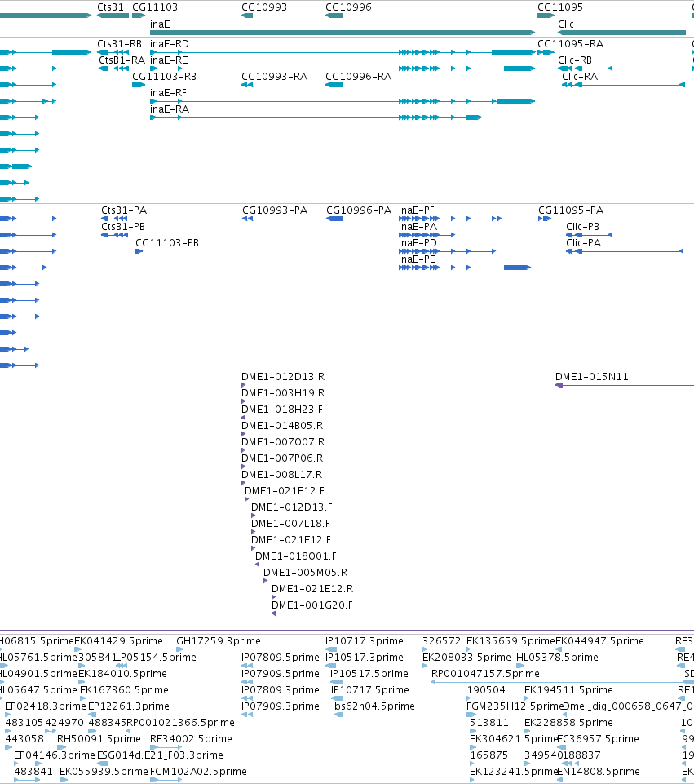Select the CG10993-PA protein label
The width and height of the screenshot is (694, 784).
(x=275, y=210)
